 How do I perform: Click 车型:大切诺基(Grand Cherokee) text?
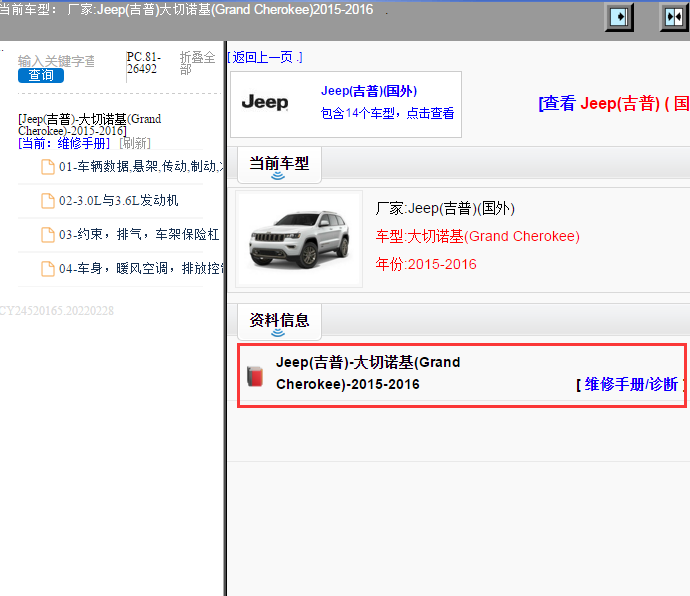coord(477,236)
